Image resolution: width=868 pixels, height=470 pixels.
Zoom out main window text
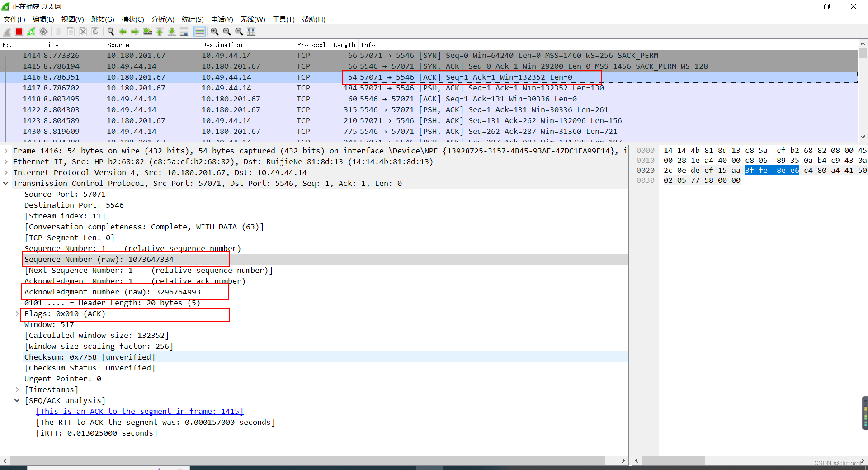click(x=227, y=32)
